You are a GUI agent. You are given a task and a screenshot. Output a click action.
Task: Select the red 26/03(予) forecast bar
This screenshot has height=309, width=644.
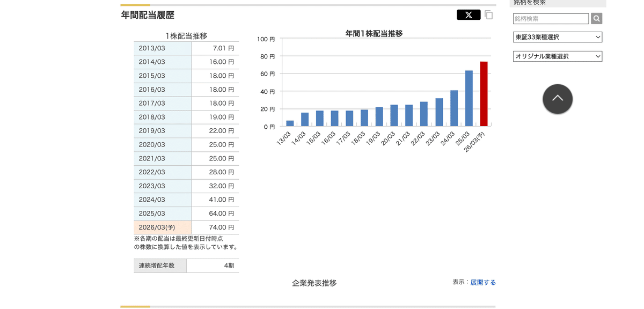tap(484, 94)
